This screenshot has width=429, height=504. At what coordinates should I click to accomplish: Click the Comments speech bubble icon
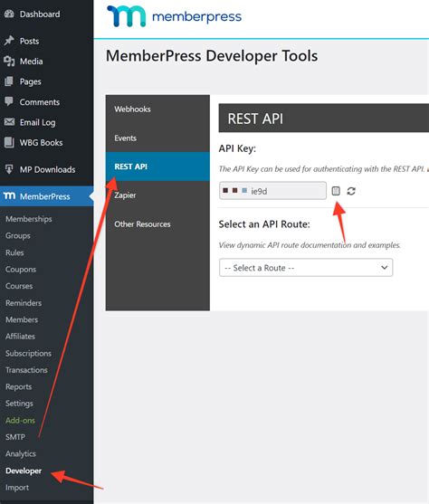9,101
